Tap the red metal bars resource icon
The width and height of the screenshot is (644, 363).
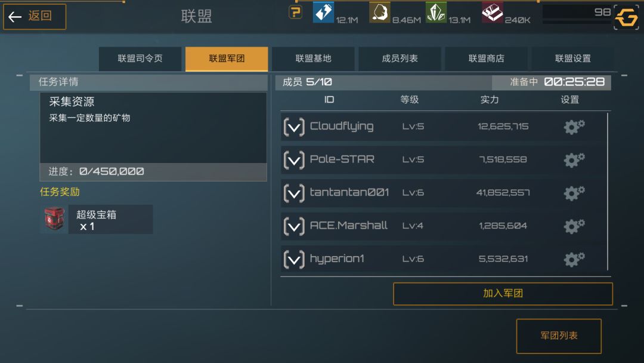pos(492,13)
